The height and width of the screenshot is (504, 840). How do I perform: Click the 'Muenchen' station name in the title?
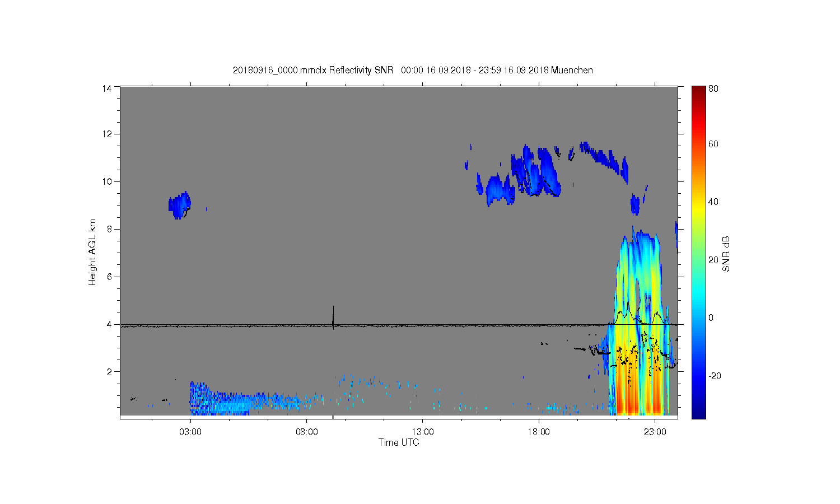tap(572, 70)
